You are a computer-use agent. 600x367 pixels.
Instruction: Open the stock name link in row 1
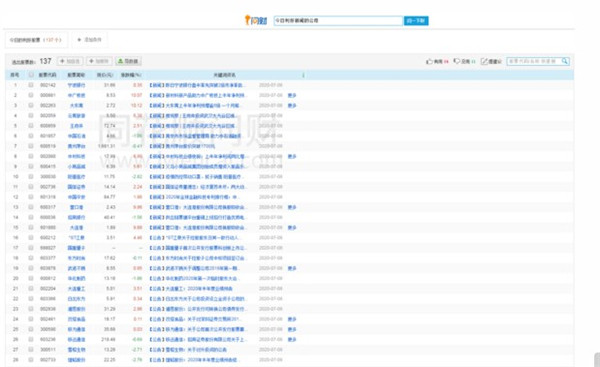77,85
